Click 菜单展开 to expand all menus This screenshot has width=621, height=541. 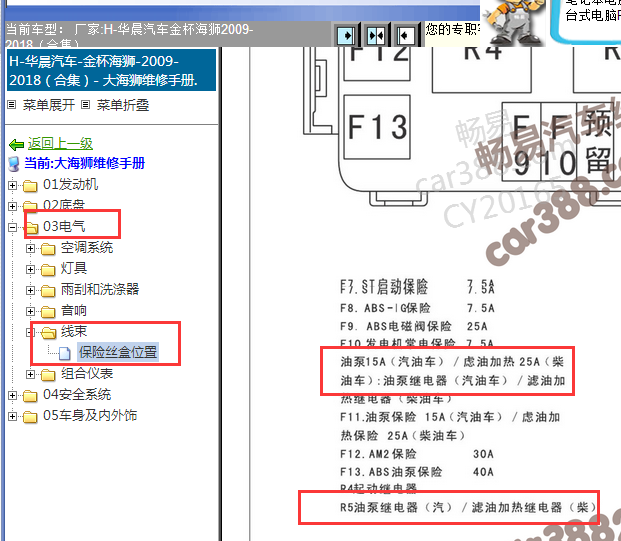(x=49, y=105)
